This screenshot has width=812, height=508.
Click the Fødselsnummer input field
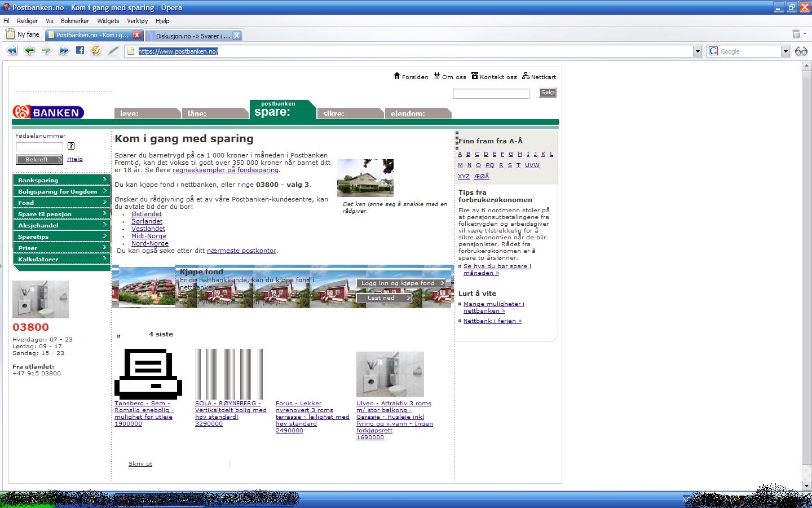tap(39, 147)
